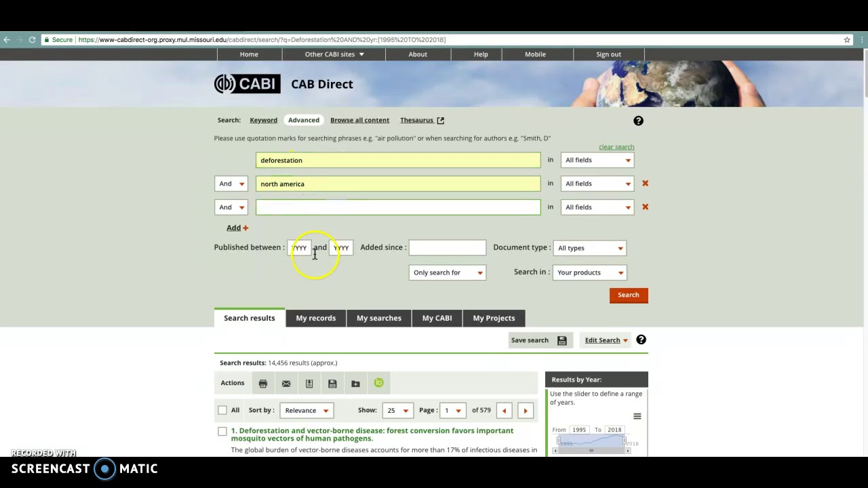Viewport: 868px width, 488px height.
Task: Bookmark page with the star icon
Action: (x=847, y=40)
